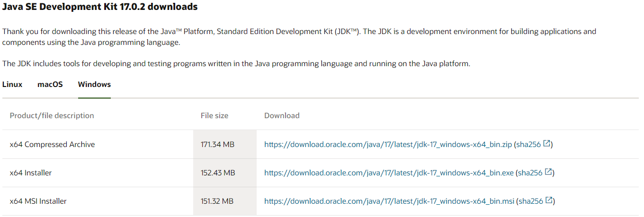Screen dimensions: 644x217
Task: Download the jdk-17_windows-x64_bin.exe link
Action: point(389,173)
